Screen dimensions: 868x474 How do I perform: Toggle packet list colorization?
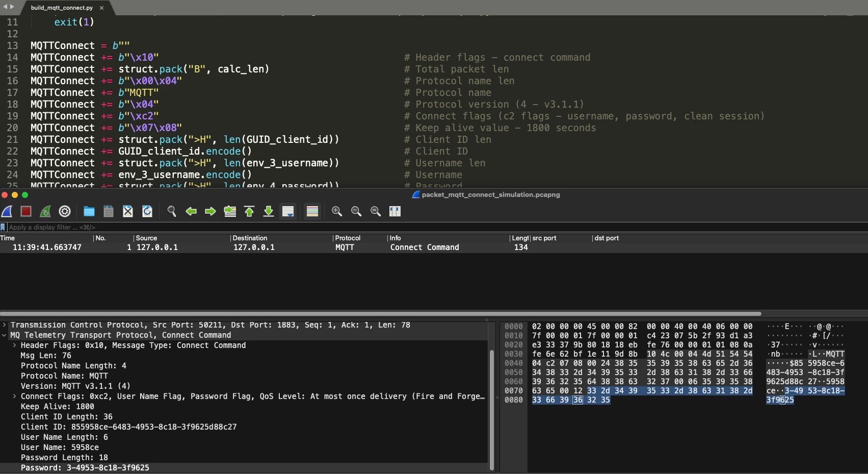click(312, 211)
